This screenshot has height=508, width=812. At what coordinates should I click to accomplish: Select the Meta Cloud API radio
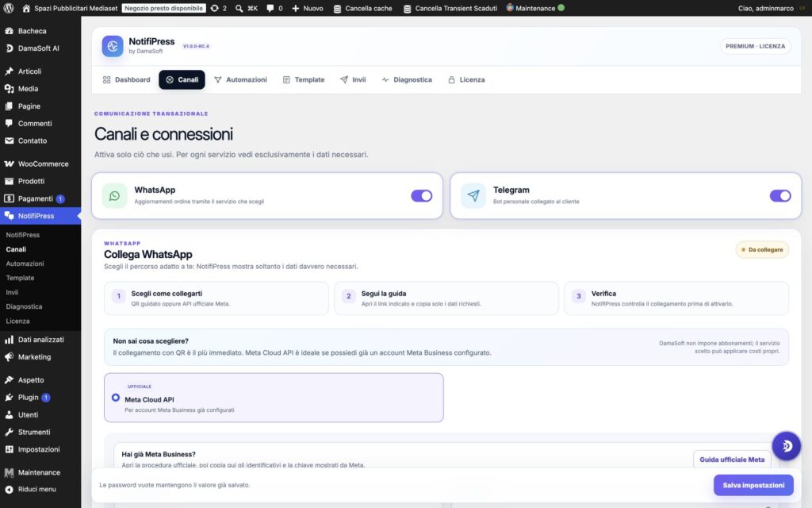(x=116, y=398)
